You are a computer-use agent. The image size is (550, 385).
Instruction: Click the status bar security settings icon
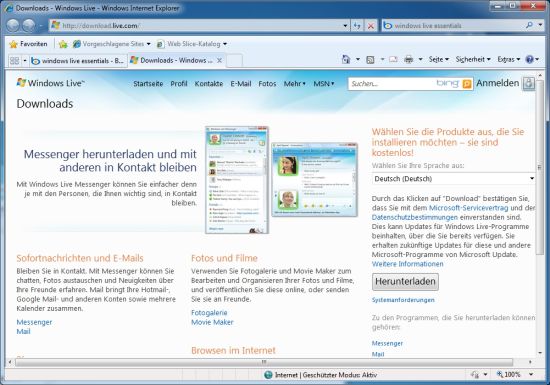click(475, 374)
